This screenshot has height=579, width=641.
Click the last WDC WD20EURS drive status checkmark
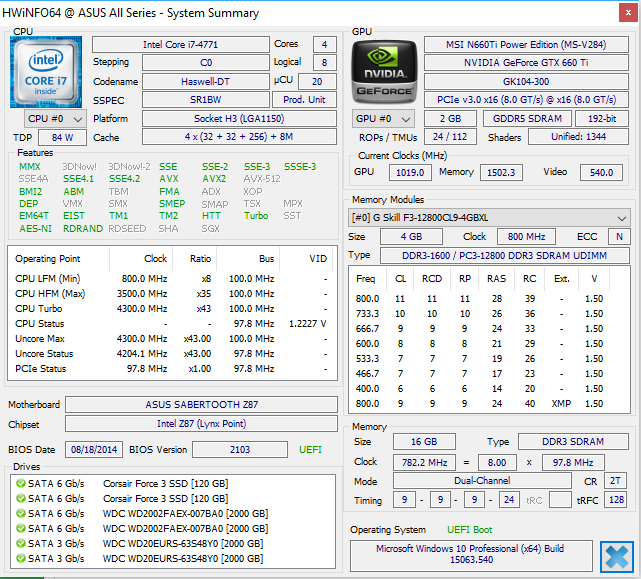click(20, 558)
